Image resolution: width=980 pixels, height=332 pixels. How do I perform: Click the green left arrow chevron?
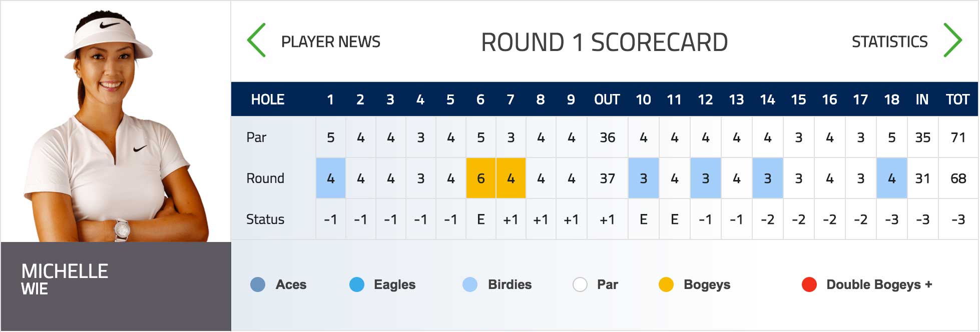click(x=256, y=40)
